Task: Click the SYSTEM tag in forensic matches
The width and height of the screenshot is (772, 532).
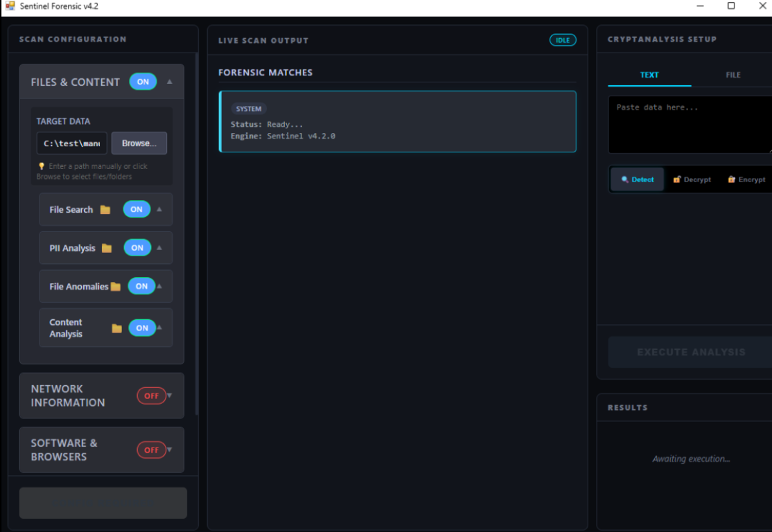Action: click(x=249, y=109)
